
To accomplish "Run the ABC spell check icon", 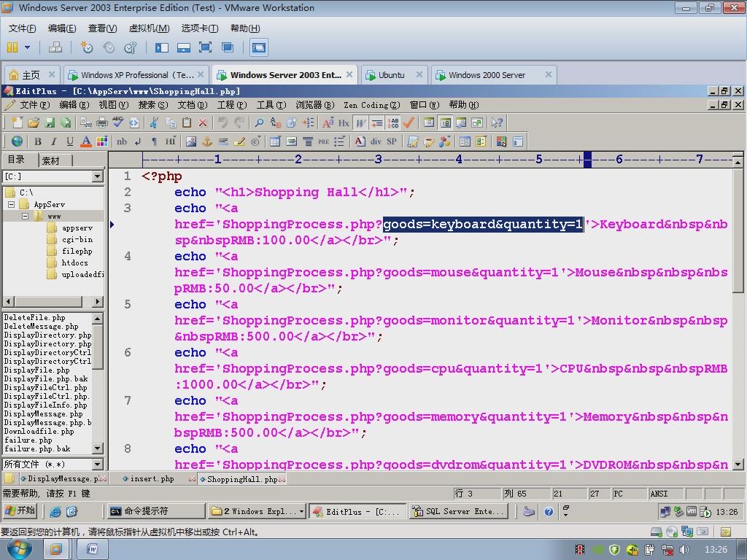I will coord(118,122).
